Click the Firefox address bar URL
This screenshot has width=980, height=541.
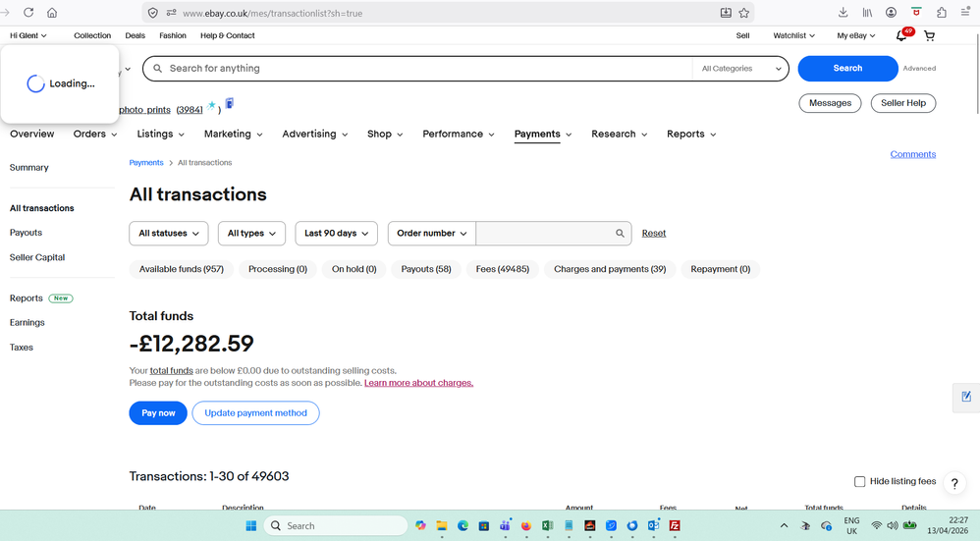[x=273, y=13]
